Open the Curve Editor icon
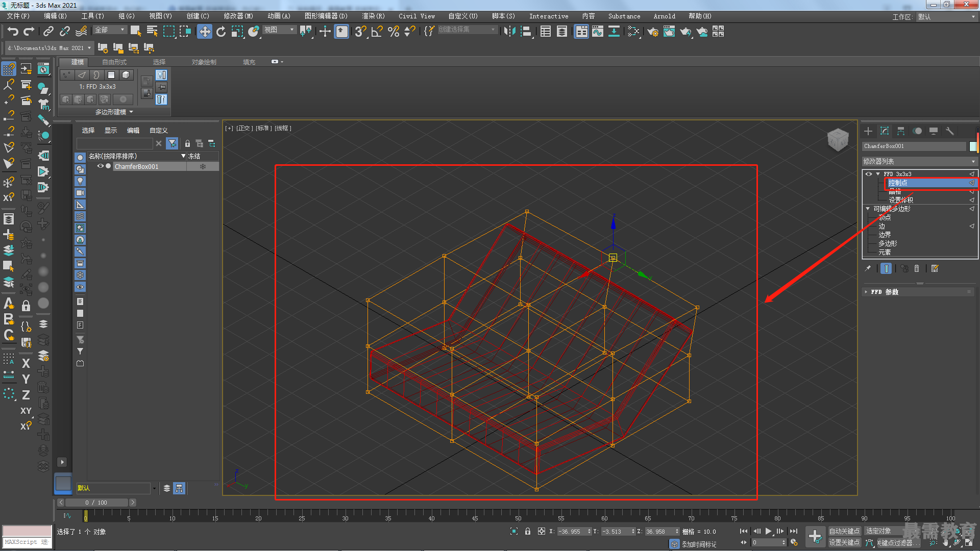This screenshot has width=980, height=551. click(x=598, y=32)
